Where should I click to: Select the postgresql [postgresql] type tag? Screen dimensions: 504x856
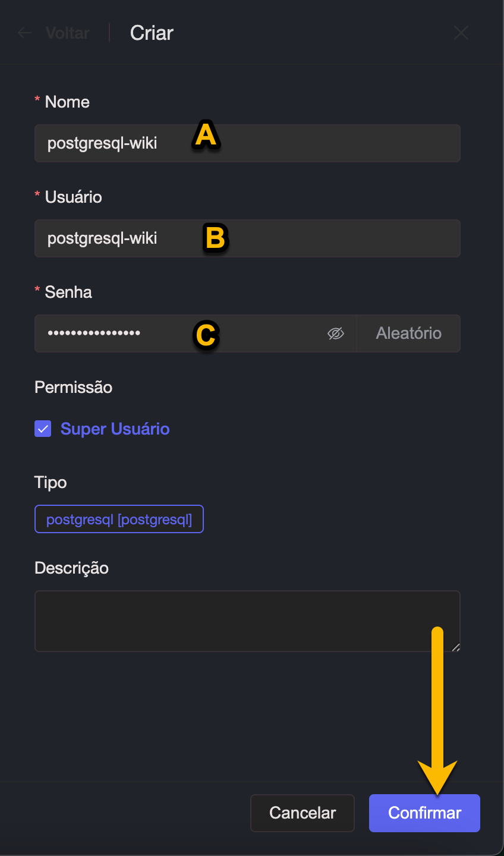[119, 519]
